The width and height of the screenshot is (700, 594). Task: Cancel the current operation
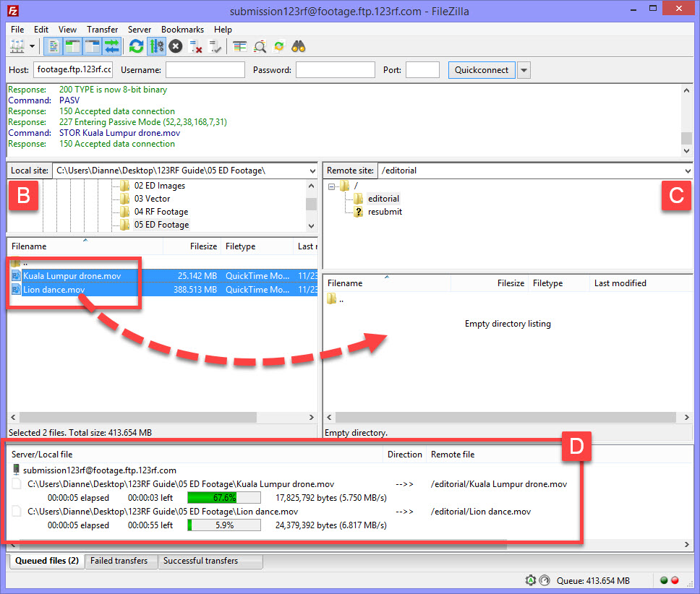(x=176, y=46)
